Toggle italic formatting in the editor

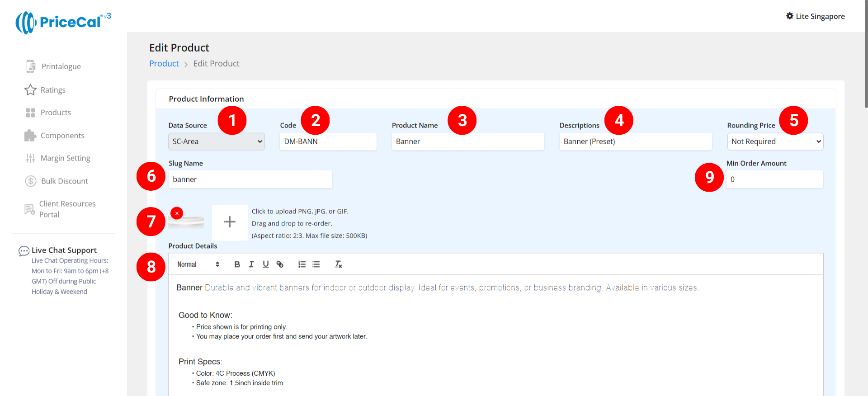[251, 264]
